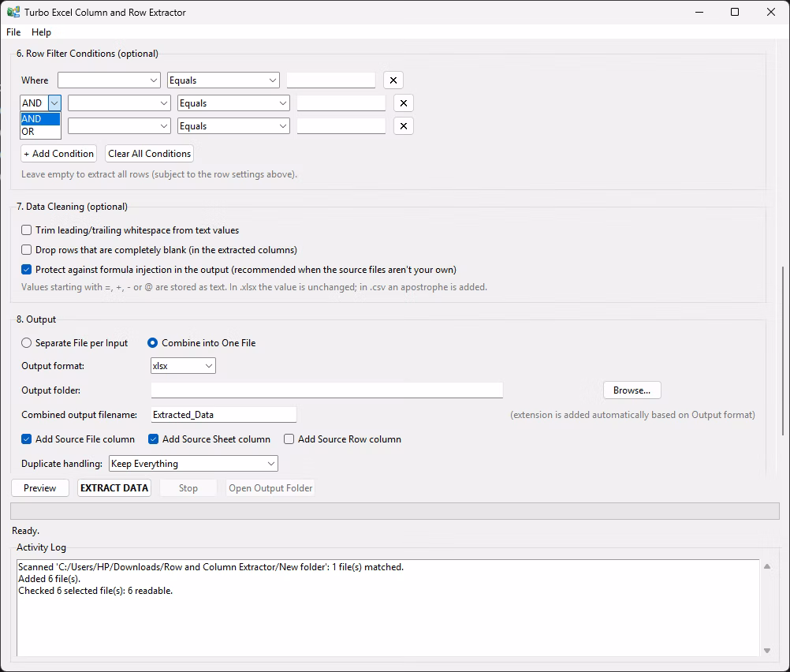Focus the third condition value field
Image resolution: width=790 pixels, height=672 pixels.
pos(341,126)
